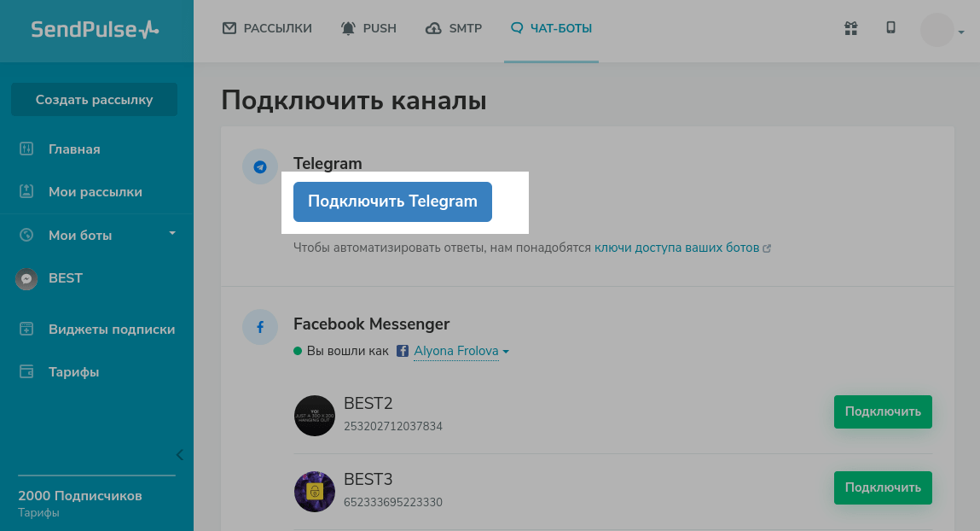Open the user avatar menu

[942, 29]
